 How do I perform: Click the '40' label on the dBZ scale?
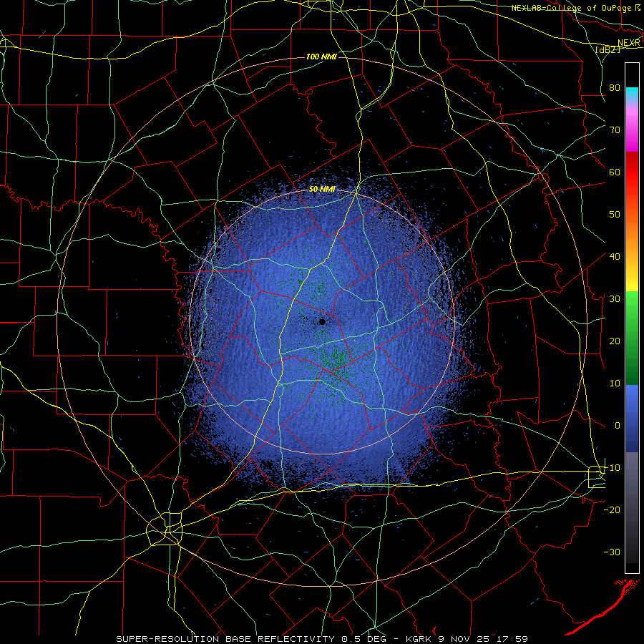[x=615, y=257]
